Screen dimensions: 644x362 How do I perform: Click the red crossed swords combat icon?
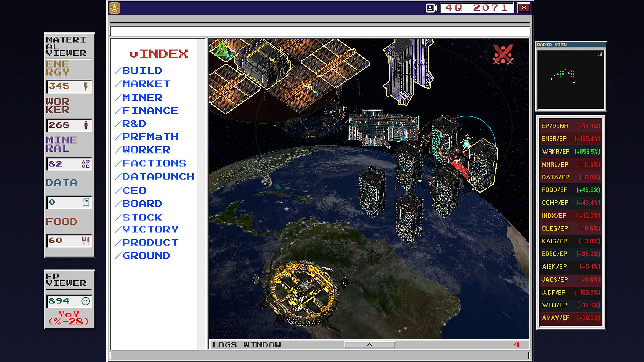[503, 55]
